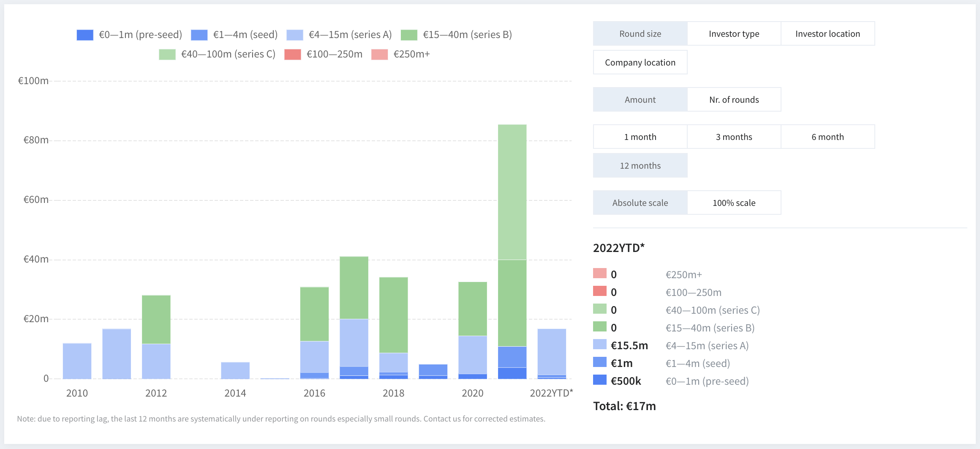Pick the 6 month interval
This screenshot has height=449, width=980.
pyautogui.click(x=828, y=137)
